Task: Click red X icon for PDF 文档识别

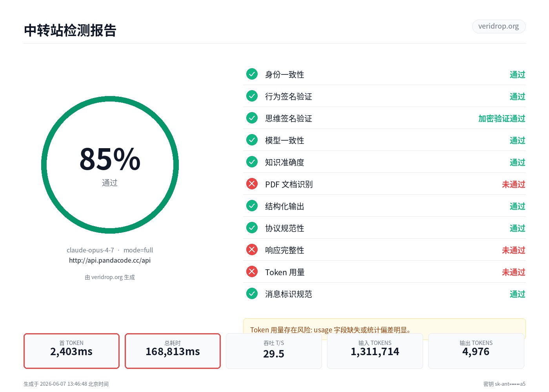Action: 252,184
